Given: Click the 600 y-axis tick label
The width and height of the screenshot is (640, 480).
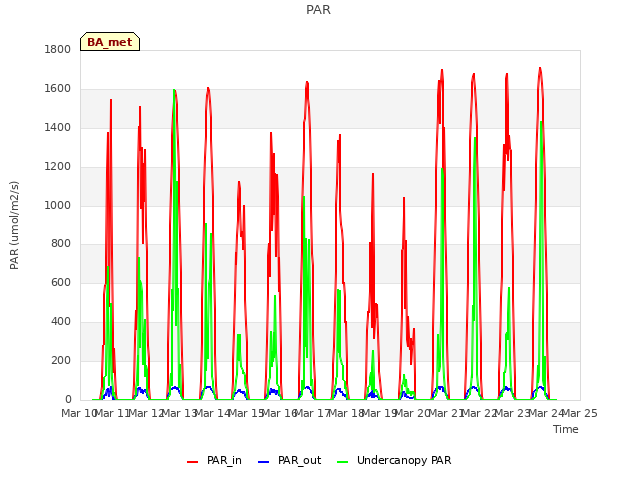Looking at the screenshot, I should click(61, 282).
